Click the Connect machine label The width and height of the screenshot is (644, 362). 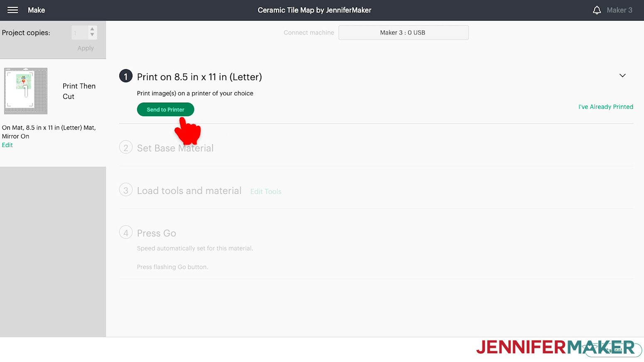click(x=309, y=32)
